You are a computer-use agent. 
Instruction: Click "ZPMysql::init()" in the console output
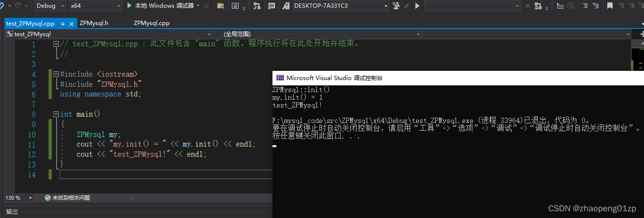click(301, 89)
